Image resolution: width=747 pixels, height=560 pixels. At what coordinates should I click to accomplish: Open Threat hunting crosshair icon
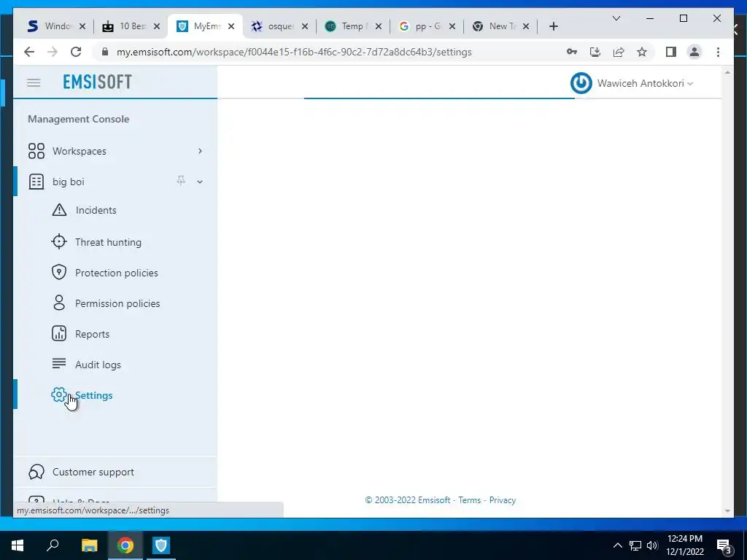click(59, 242)
